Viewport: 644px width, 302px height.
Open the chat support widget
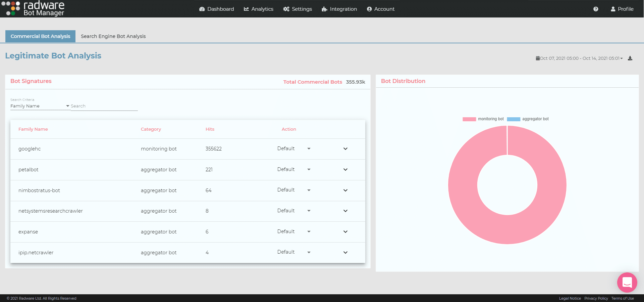pyautogui.click(x=627, y=283)
